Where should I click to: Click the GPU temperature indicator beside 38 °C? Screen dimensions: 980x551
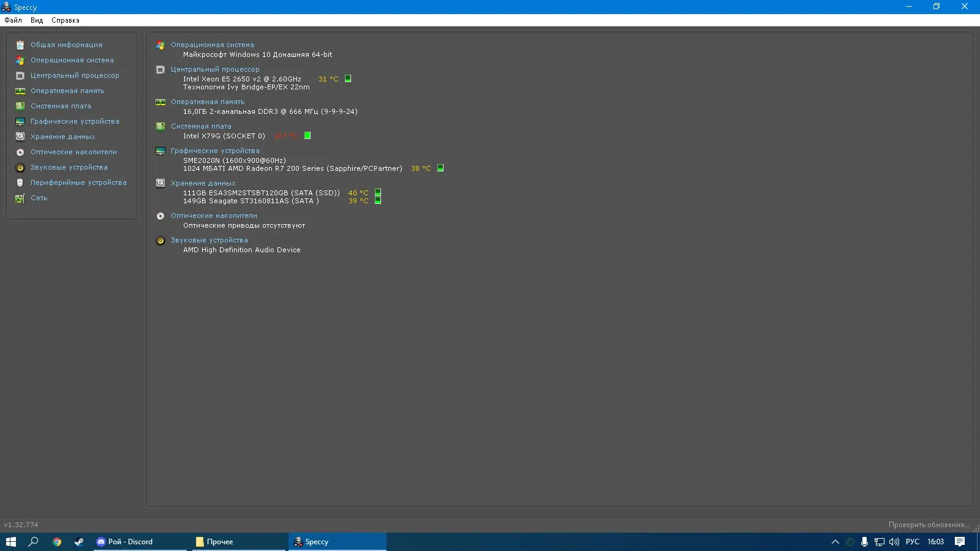tap(440, 168)
